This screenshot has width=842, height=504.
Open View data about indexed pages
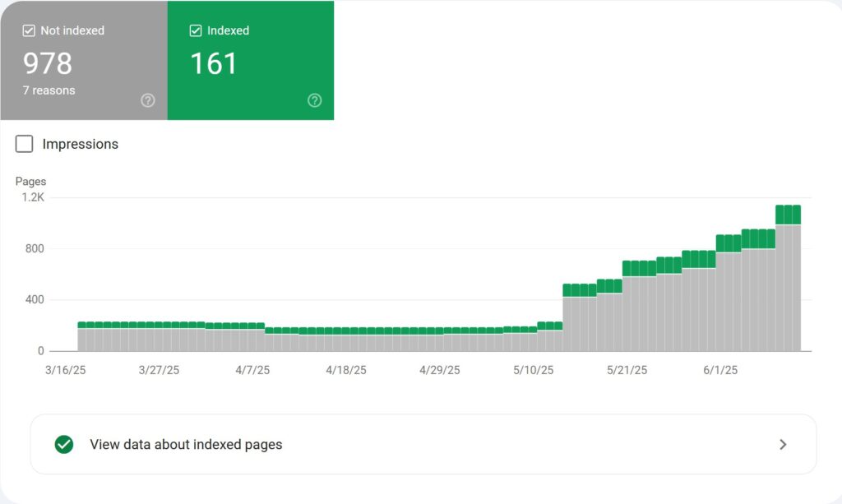[185, 444]
